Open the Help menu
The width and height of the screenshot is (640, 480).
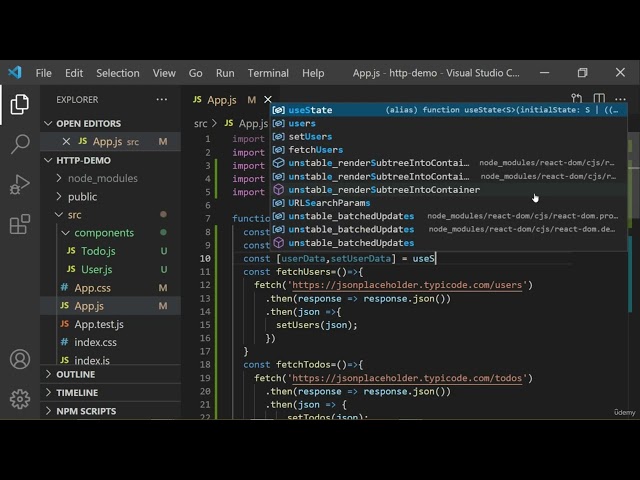coord(313,73)
